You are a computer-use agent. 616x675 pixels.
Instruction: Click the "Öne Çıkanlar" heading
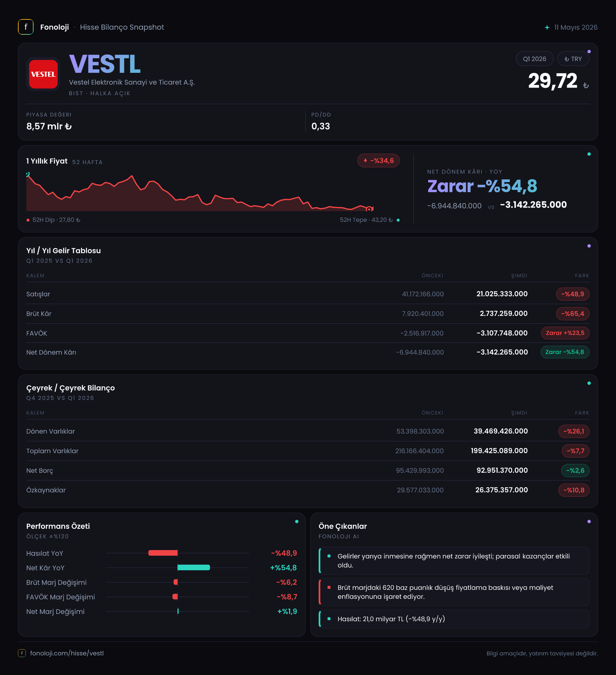(x=343, y=526)
